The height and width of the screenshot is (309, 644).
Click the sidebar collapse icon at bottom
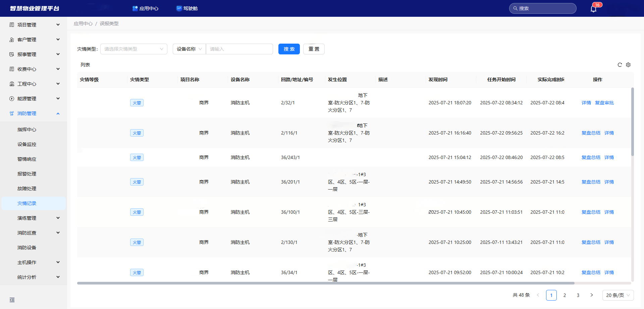pyautogui.click(x=12, y=300)
